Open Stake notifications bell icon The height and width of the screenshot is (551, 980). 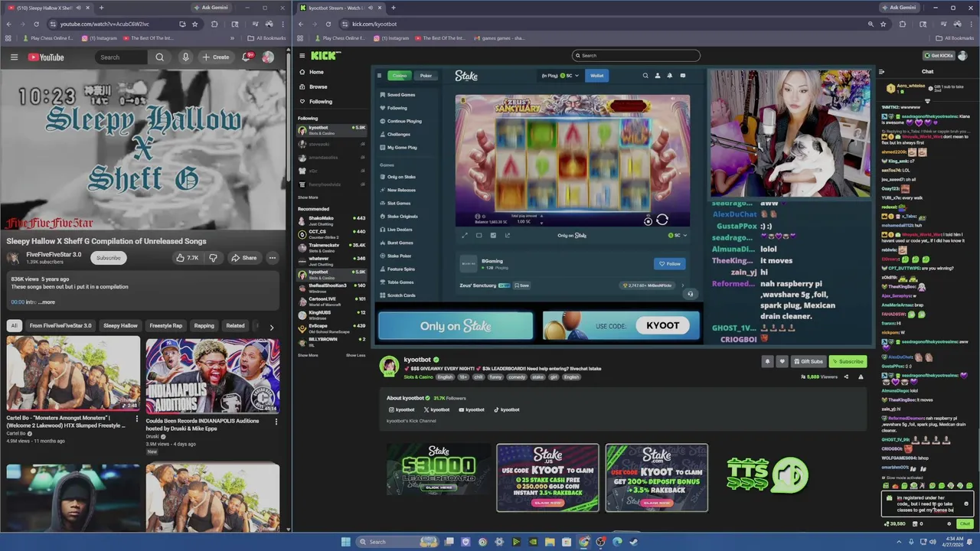click(x=670, y=76)
